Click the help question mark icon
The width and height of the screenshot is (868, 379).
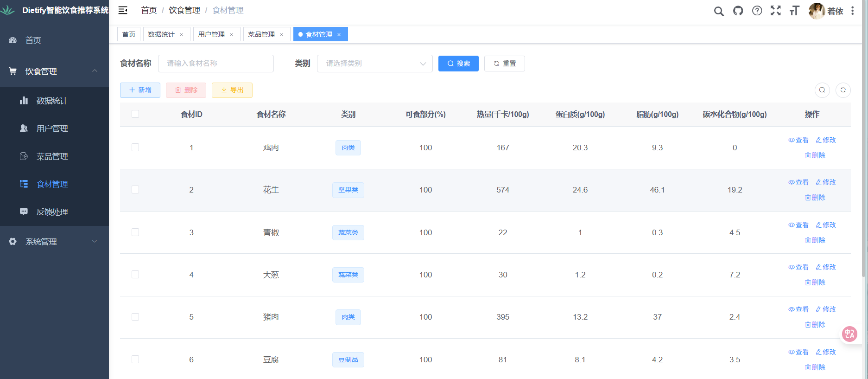(x=757, y=11)
